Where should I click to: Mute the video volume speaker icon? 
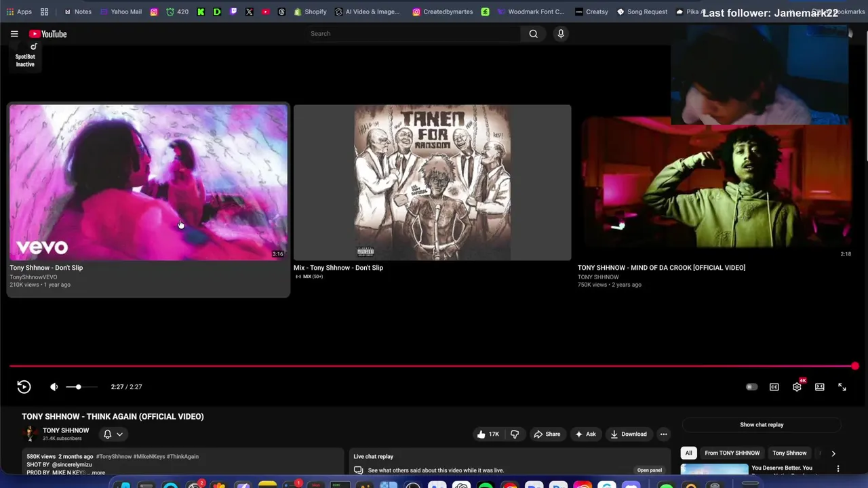click(54, 387)
